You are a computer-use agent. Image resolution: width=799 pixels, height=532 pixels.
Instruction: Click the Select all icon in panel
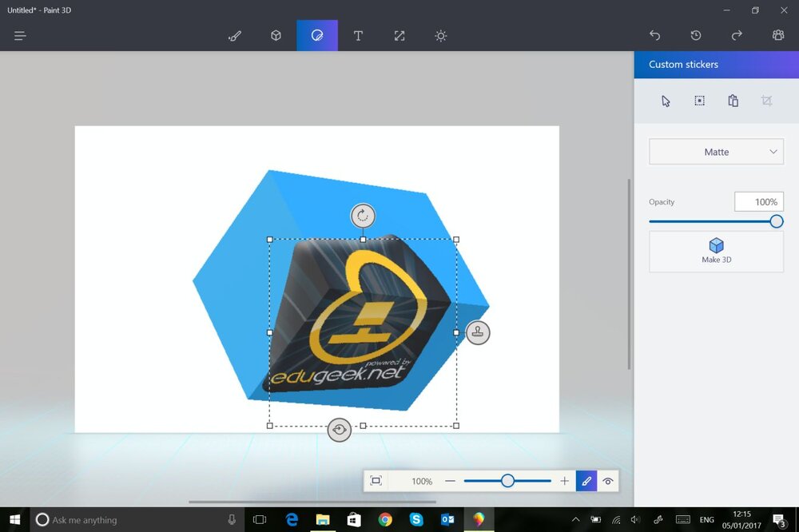[x=700, y=101]
